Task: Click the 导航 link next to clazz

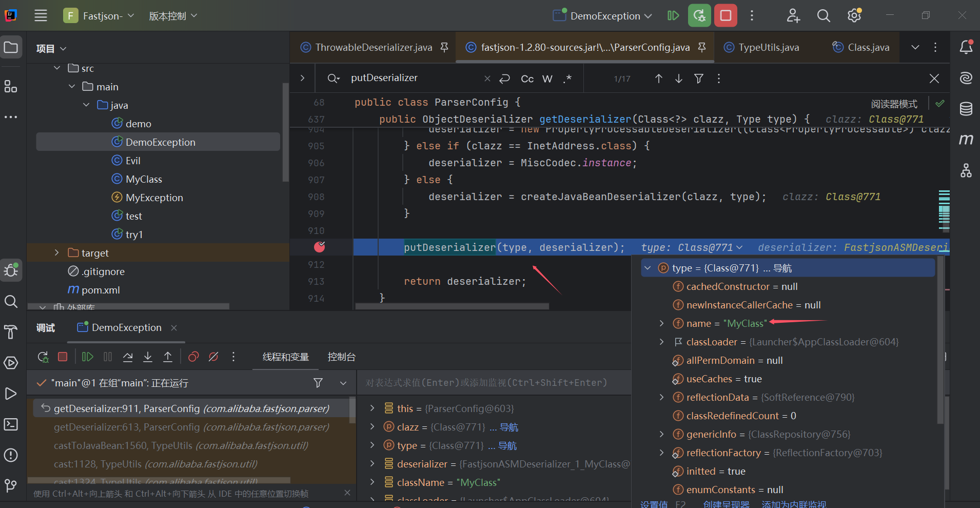Action: tap(509, 427)
